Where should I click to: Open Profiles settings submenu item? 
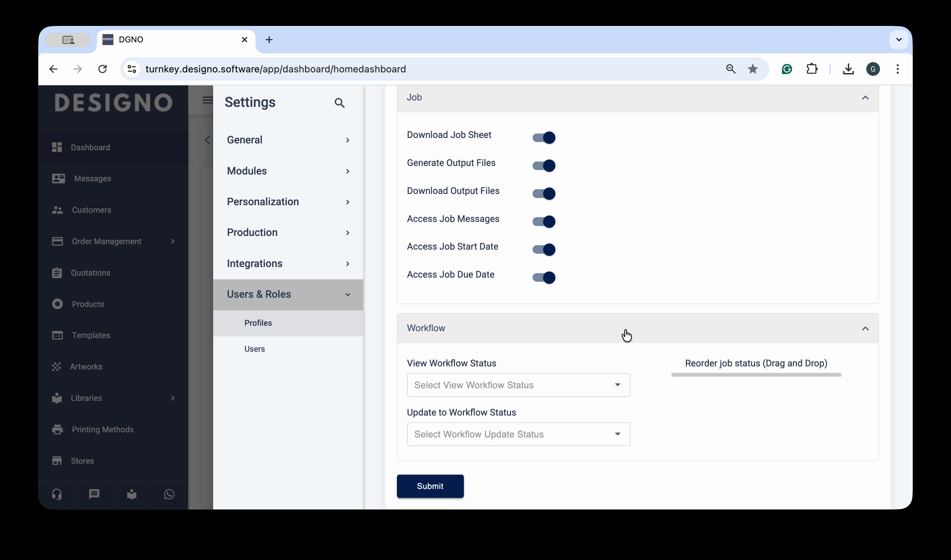coord(288,323)
